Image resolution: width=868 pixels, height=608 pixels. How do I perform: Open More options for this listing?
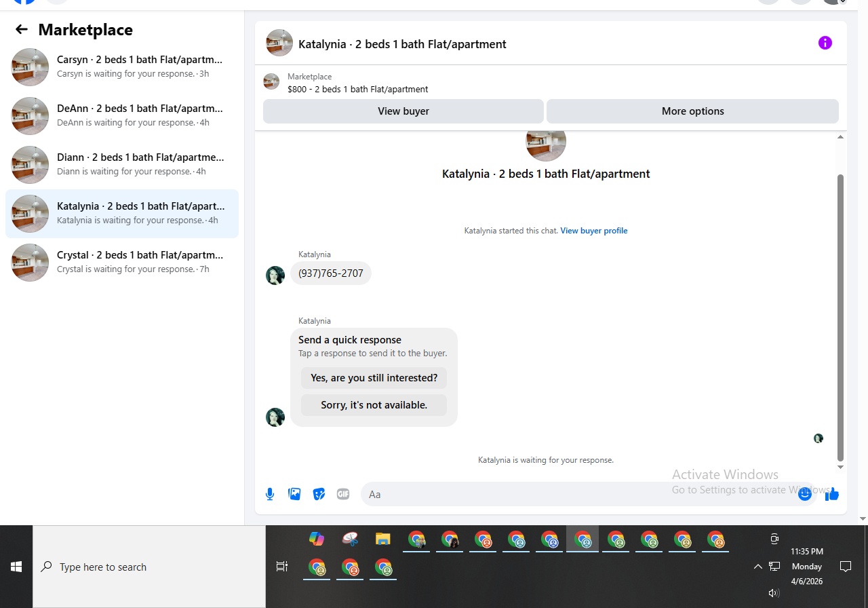(692, 111)
